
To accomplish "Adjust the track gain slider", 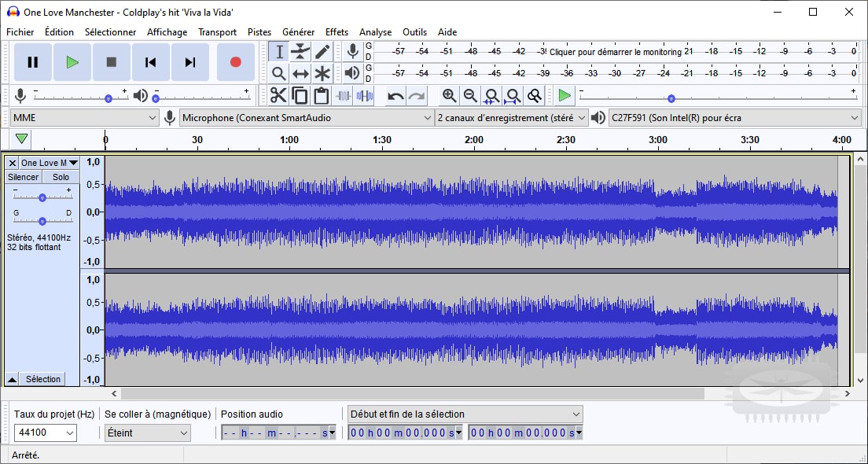I will [42, 197].
